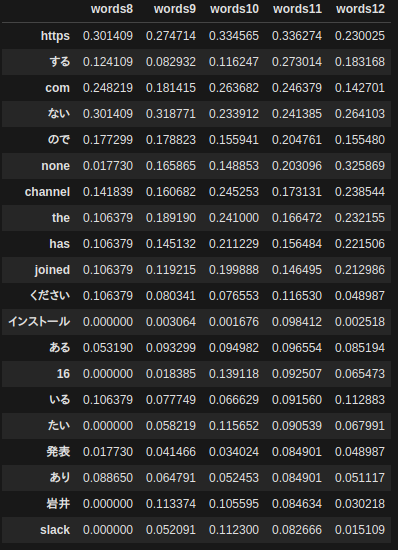
Task: Click cell value 0.139118
Action: [x=234, y=374]
